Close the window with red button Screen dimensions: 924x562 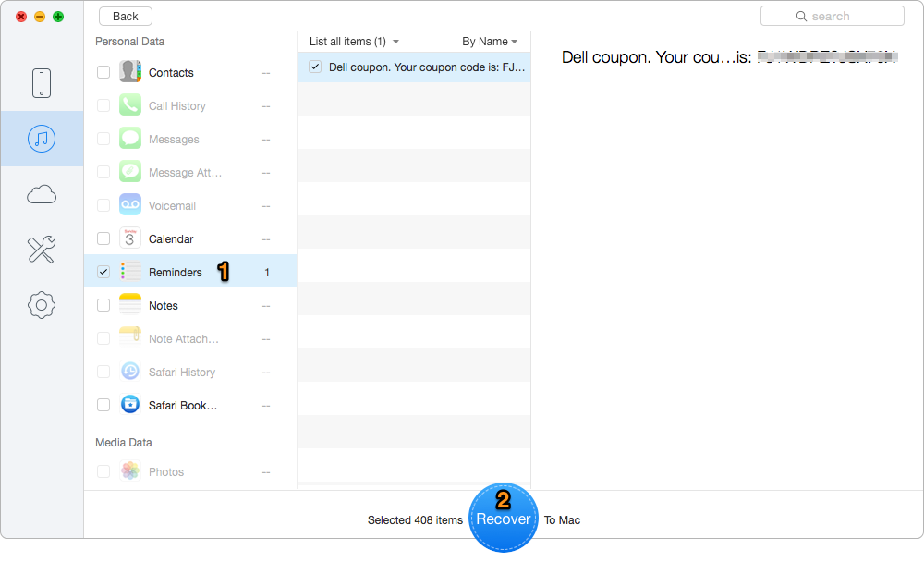[21, 17]
